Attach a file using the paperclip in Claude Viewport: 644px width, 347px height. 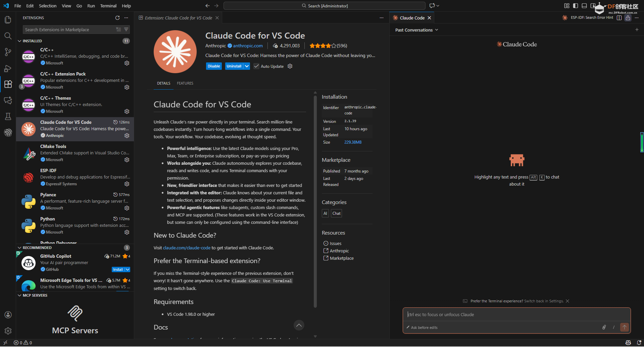pyautogui.click(x=604, y=327)
